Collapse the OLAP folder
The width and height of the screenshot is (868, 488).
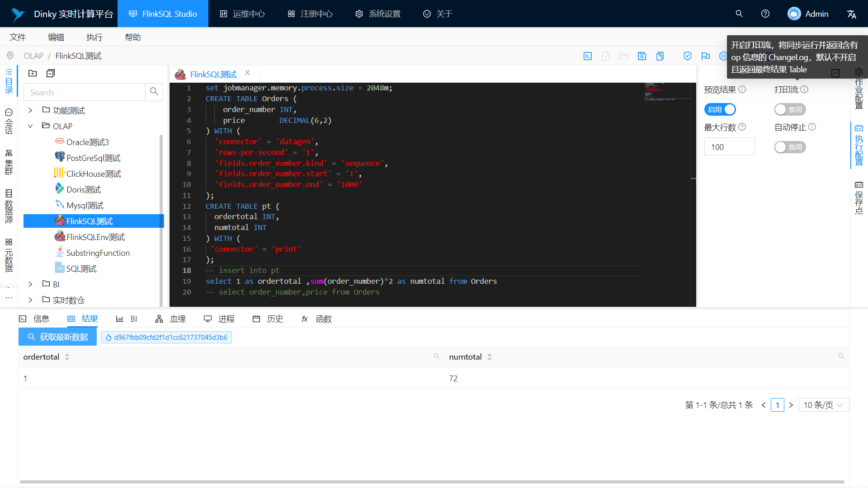(x=30, y=126)
